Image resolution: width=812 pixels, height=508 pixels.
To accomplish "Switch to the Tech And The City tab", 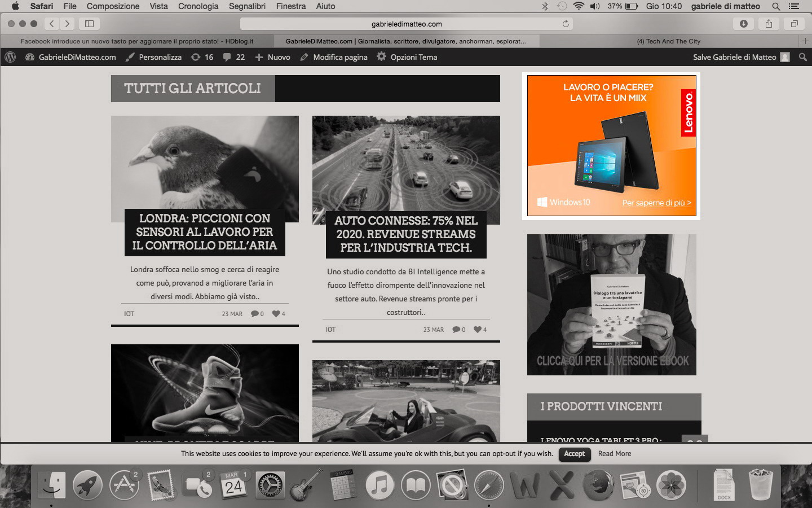I will 669,41.
